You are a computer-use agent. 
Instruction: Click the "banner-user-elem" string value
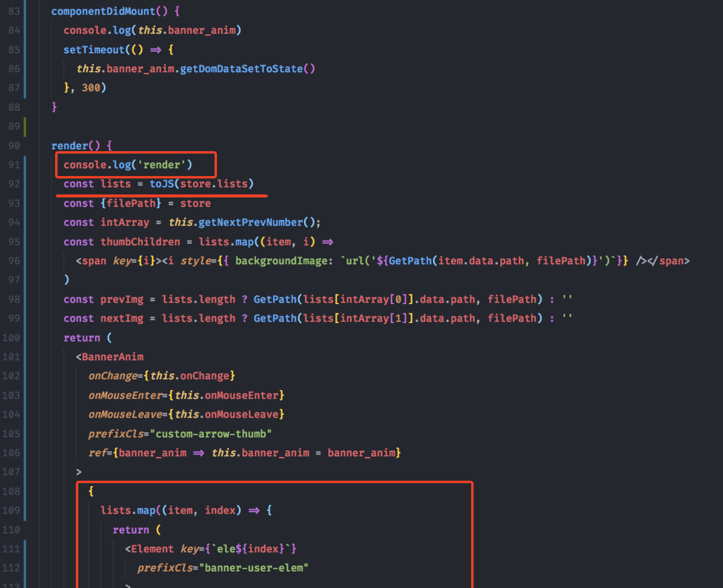pyautogui.click(x=254, y=568)
